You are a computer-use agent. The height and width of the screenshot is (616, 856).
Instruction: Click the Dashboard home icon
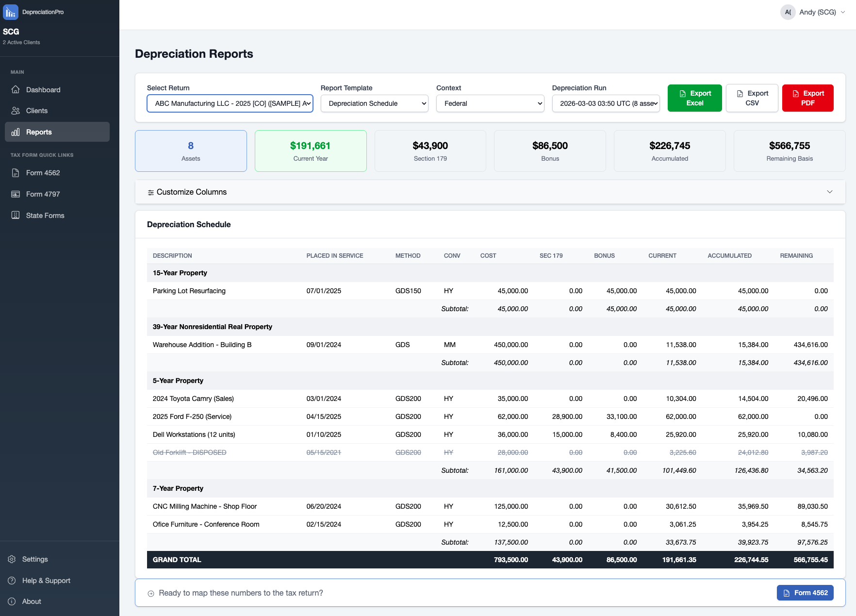(x=16, y=90)
